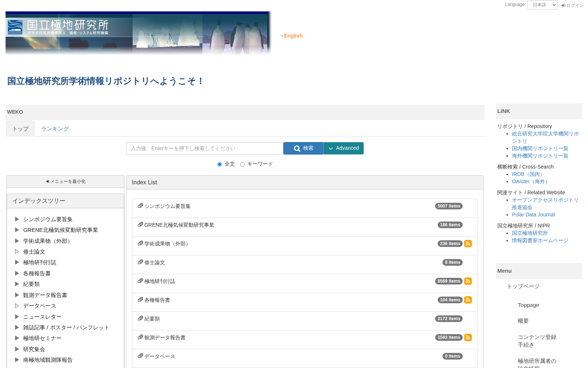The image size is (588, 368).
Task: Open the Language dropdown
Action: pyautogui.click(x=542, y=5)
